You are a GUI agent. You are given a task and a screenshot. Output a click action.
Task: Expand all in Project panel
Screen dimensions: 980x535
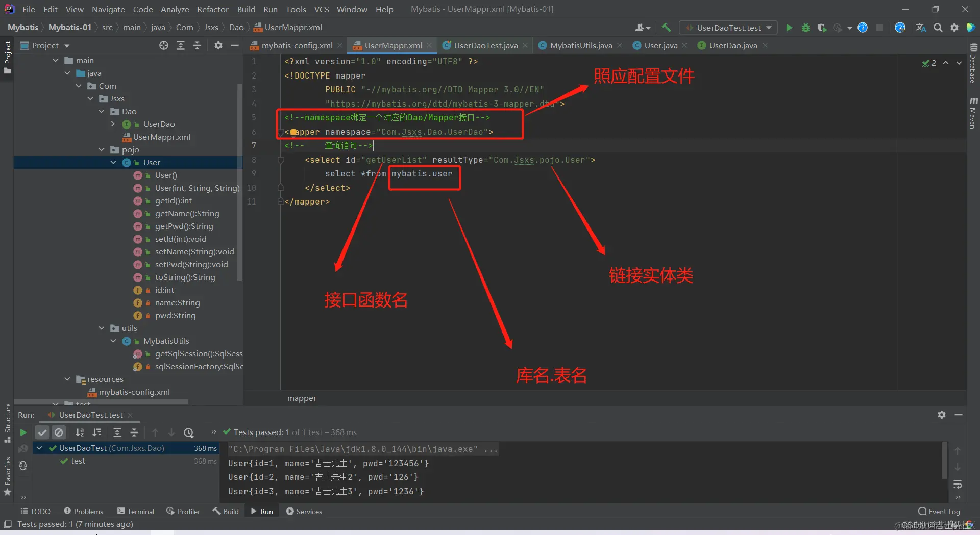tap(181, 45)
